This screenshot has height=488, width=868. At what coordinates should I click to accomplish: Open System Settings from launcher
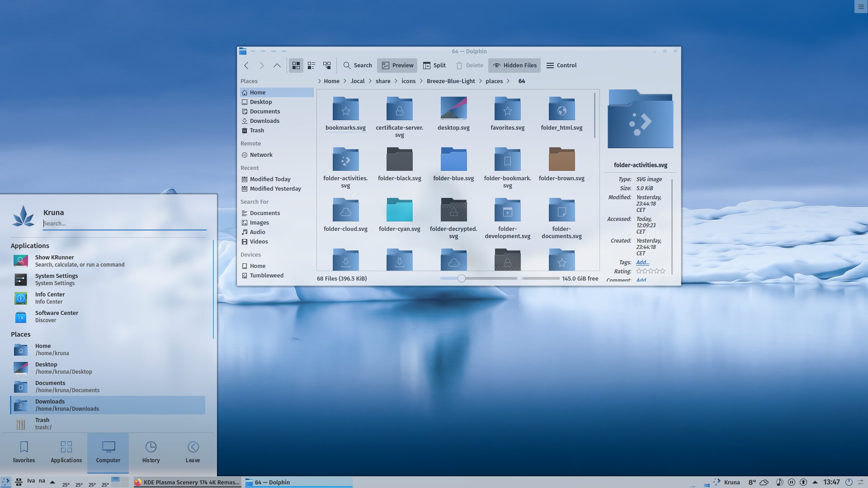point(108,279)
